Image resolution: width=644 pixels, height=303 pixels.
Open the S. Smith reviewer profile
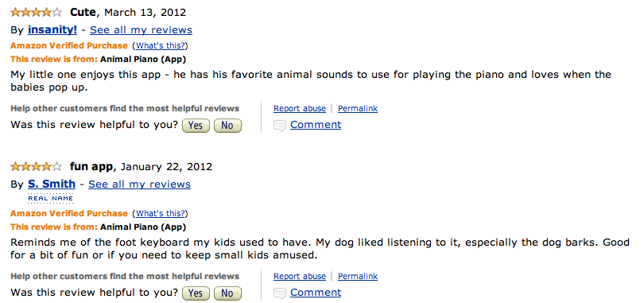pyautogui.click(x=52, y=184)
